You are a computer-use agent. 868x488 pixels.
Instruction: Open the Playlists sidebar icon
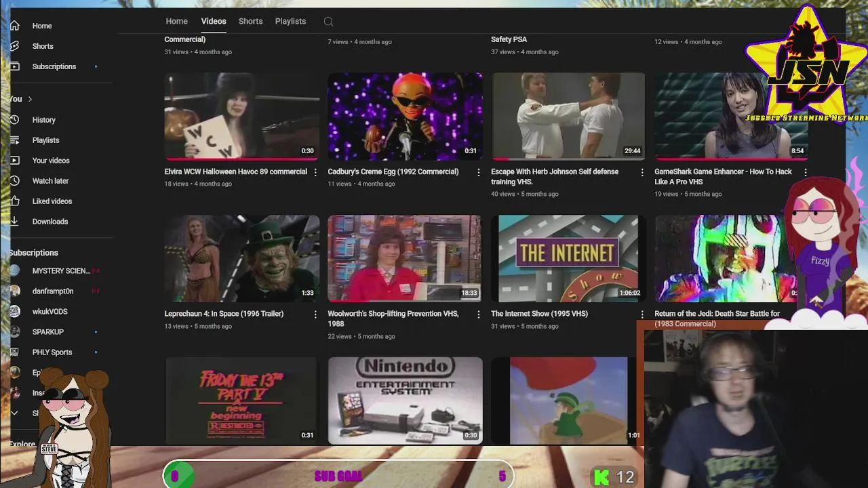(14, 140)
